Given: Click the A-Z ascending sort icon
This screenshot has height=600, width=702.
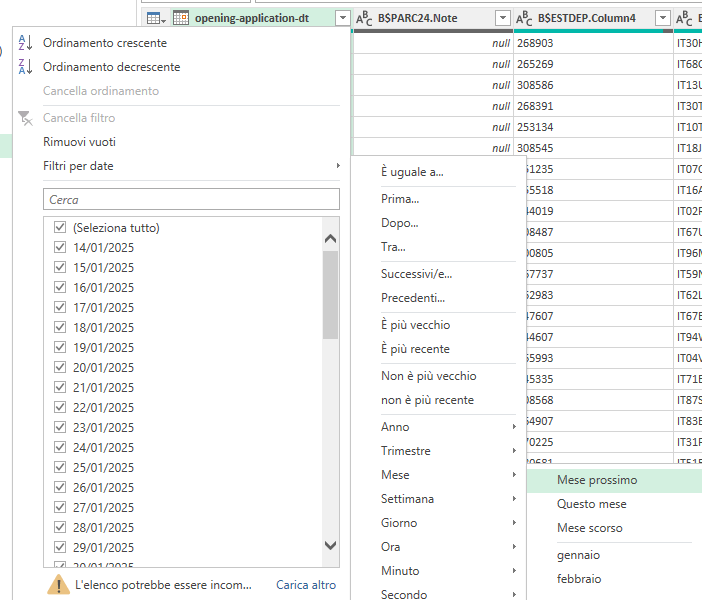Looking at the screenshot, I should (25, 43).
